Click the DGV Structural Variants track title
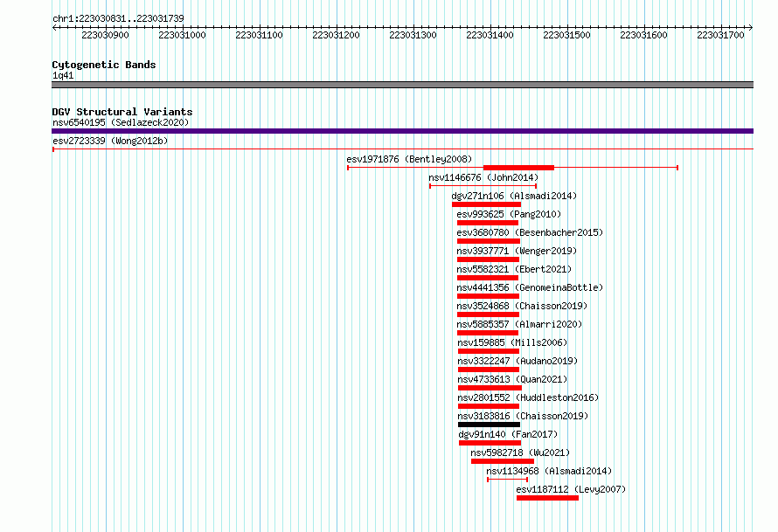778x532 pixels. click(122, 112)
